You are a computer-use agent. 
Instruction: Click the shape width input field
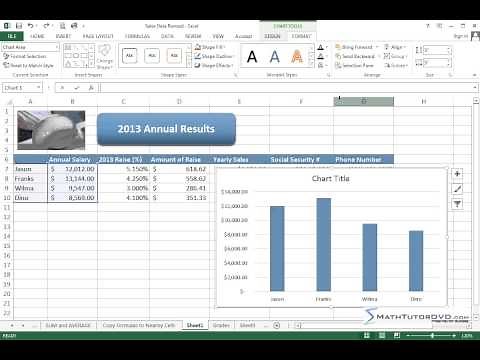(x=436, y=63)
